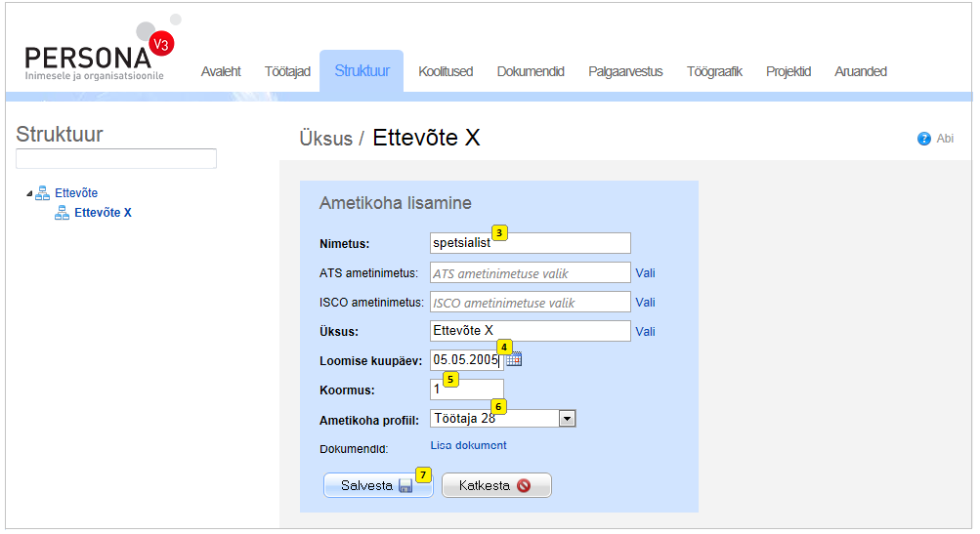980x534 pixels.
Task: Open the Koolitused tab
Action: 446,71
